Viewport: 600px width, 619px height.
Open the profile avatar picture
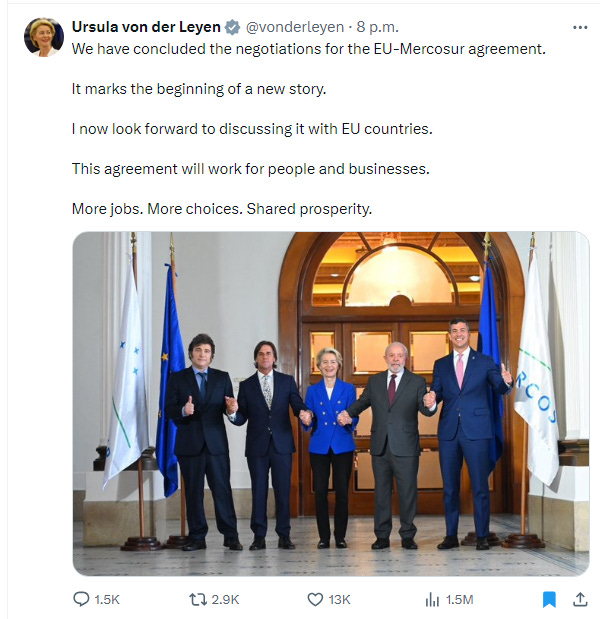[44, 37]
